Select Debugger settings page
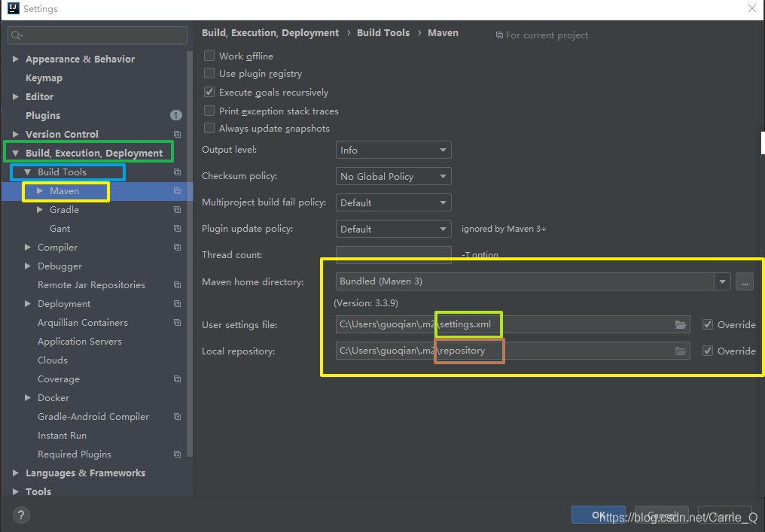This screenshot has width=765, height=532. (x=60, y=266)
